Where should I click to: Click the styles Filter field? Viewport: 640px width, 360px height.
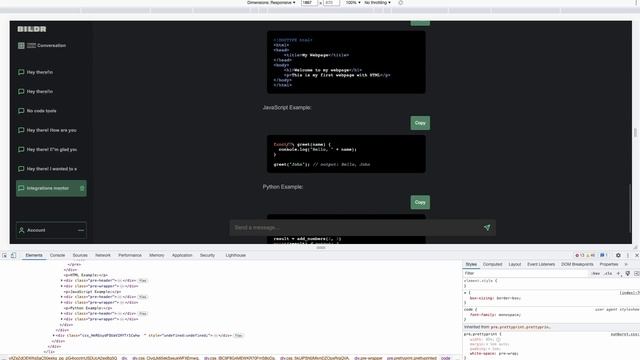click(527, 273)
